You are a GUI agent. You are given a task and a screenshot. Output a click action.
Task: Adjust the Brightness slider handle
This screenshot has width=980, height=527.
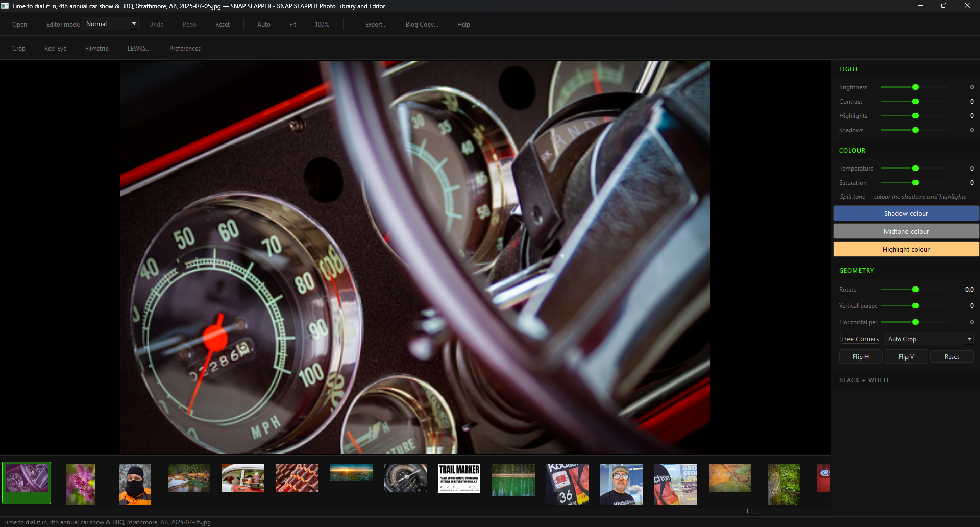pos(915,87)
